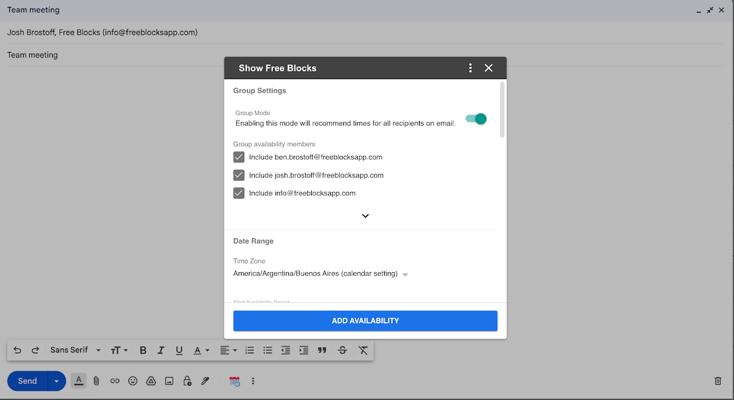Image resolution: width=734 pixels, height=400 pixels.
Task: Insert files using Google Drive icon
Action: click(x=151, y=381)
